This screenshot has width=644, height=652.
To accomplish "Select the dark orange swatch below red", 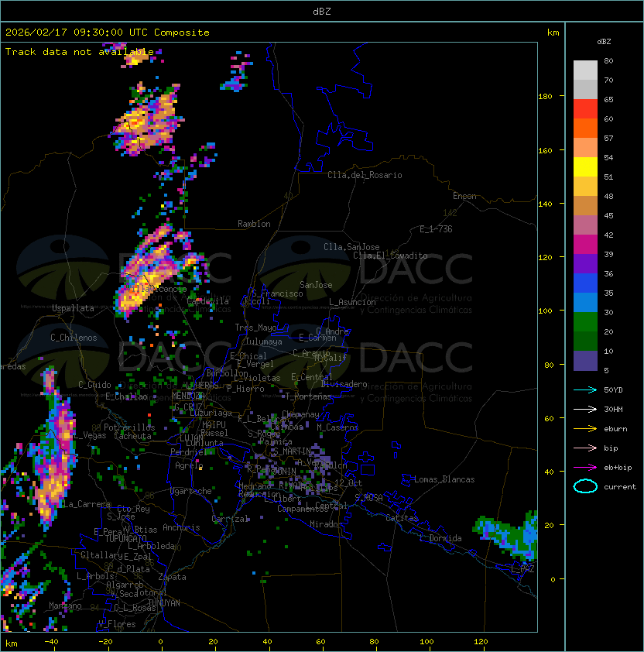I will pyautogui.click(x=585, y=129).
